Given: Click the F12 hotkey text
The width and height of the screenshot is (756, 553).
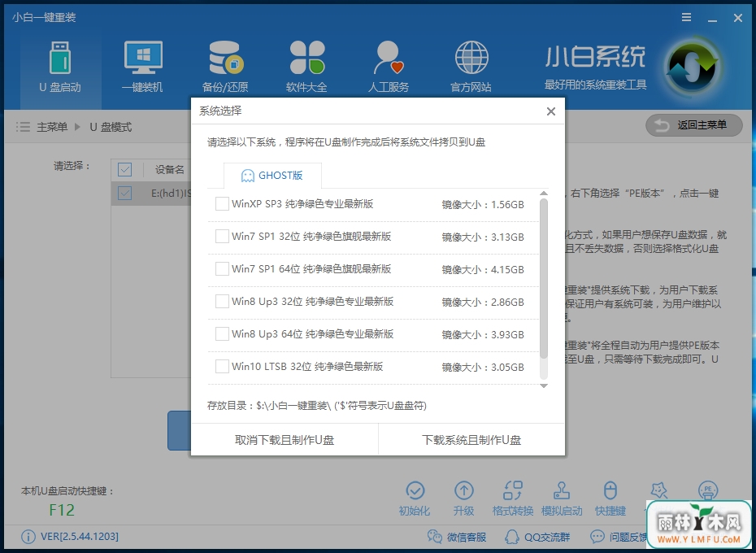Looking at the screenshot, I should pyautogui.click(x=62, y=510).
